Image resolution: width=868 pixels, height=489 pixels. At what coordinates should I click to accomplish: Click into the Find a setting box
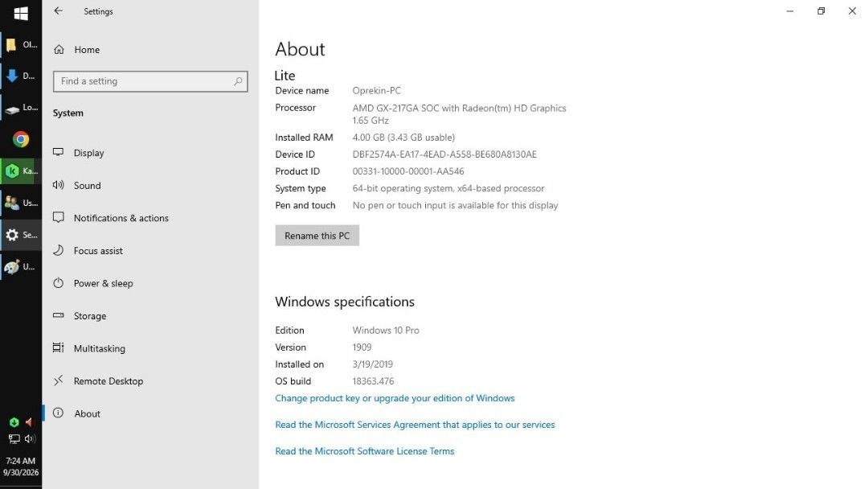[150, 81]
